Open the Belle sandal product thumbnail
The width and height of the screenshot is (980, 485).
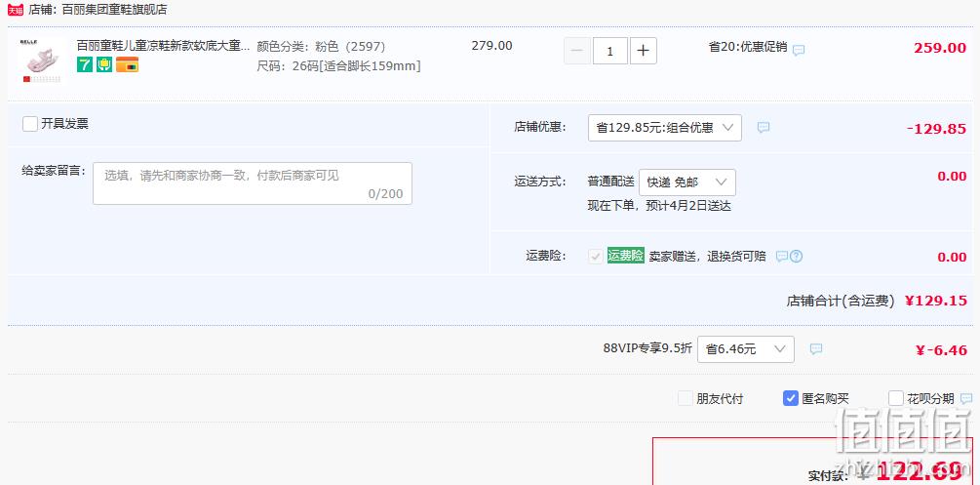point(41,60)
